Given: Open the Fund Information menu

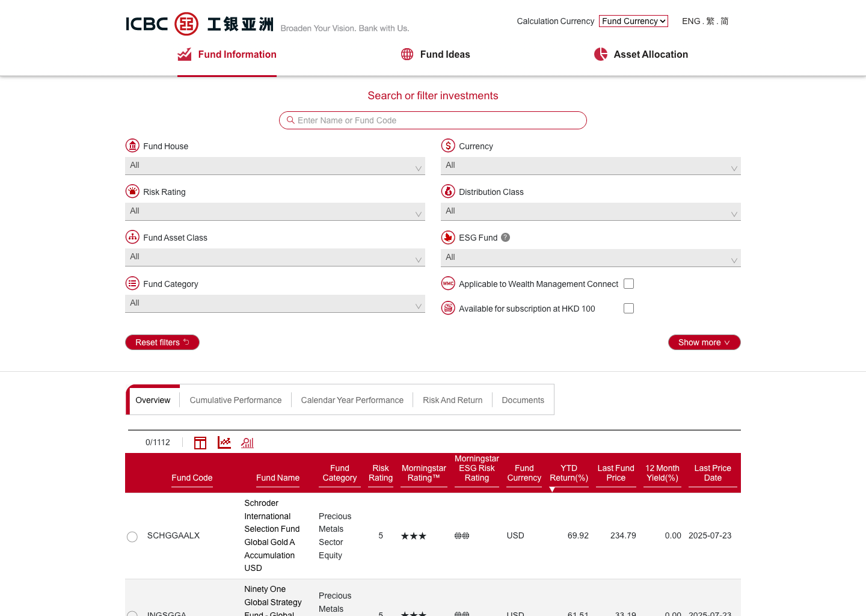Looking at the screenshot, I should coord(227,55).
